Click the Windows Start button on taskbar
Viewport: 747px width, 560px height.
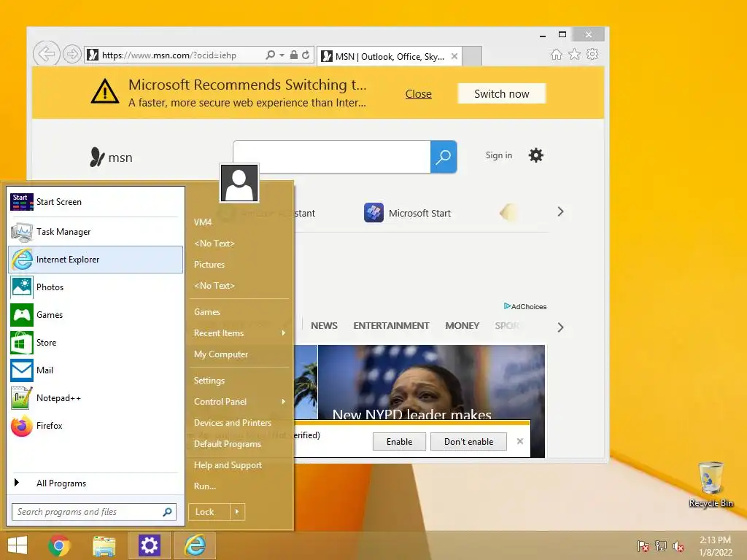click(18, 545)
